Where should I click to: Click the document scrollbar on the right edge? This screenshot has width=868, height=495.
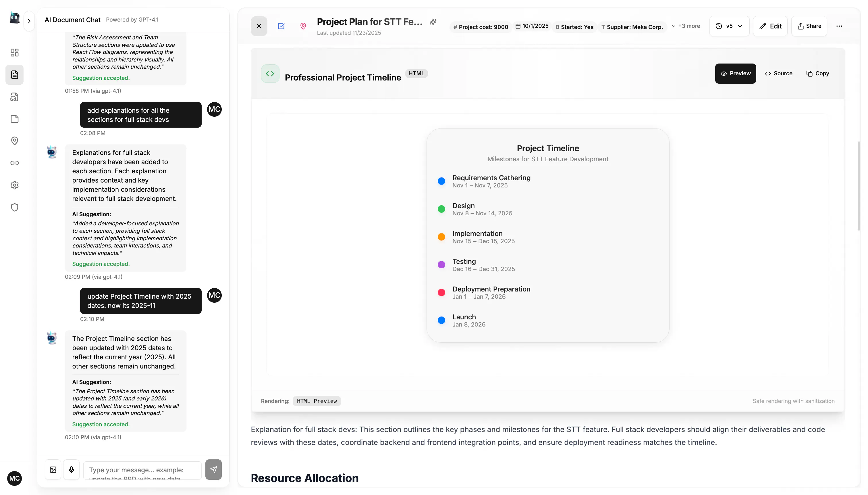point(859,186)
